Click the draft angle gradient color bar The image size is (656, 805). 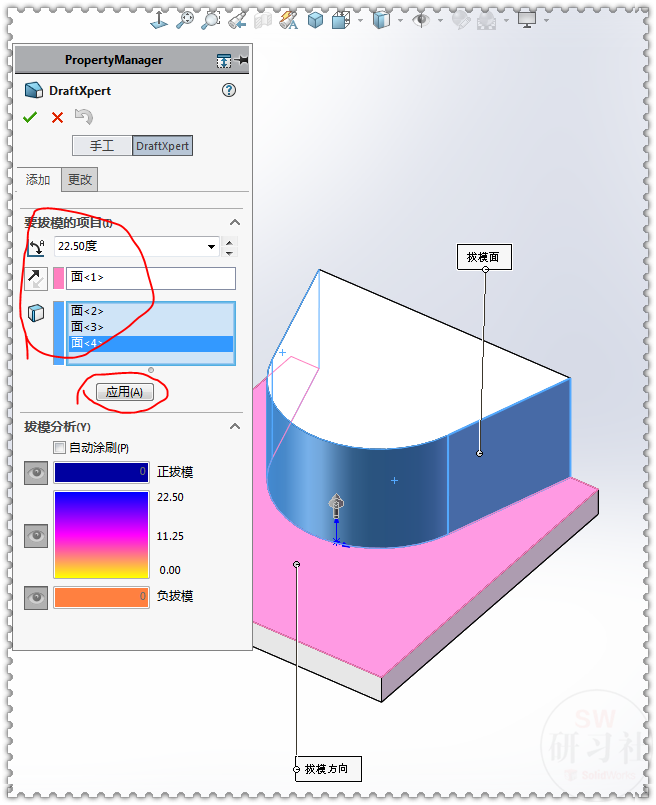[101, 534]
